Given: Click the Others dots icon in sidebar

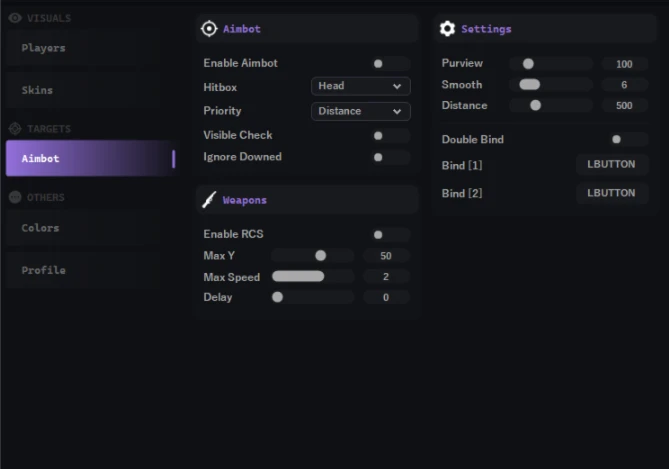Looking at the screenshot, I should tap(15, 197).
